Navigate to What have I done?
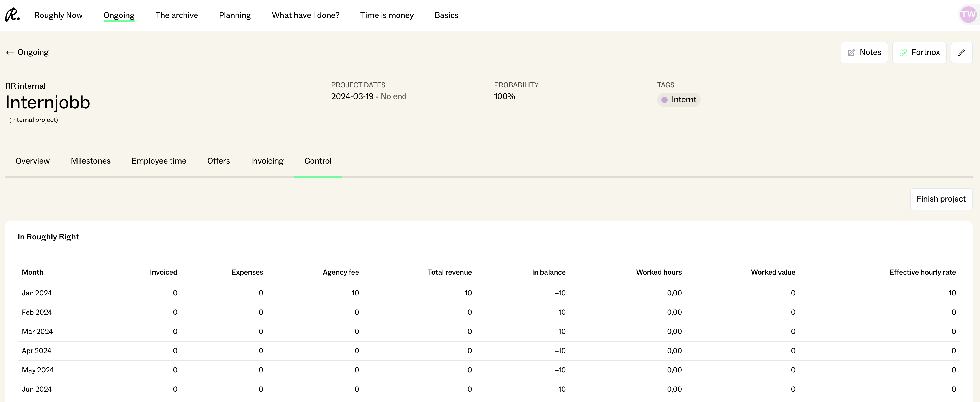 (x=306, y=15)
